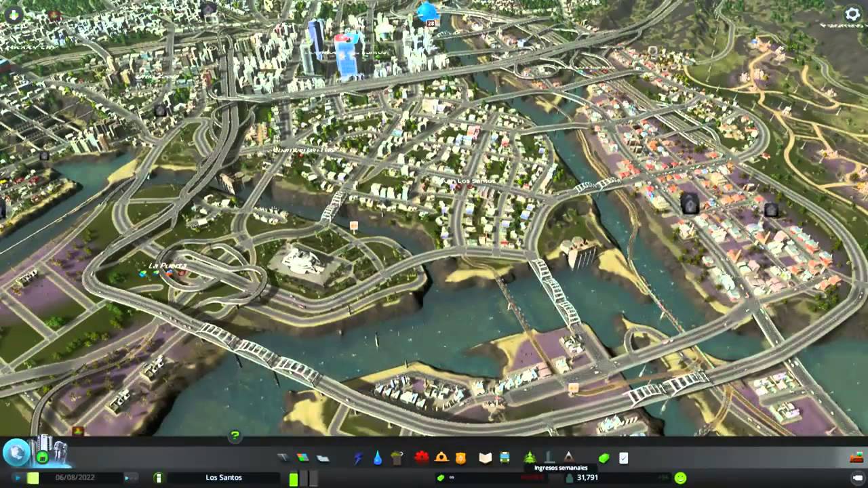This screenshot has width=868, height=488.
Task: Click the date 06/08/2022 display
Action: (75, 478)
